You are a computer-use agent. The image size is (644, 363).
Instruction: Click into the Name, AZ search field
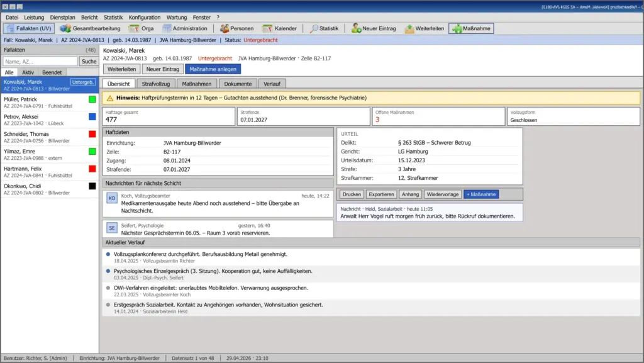pyautogui.click(x=40, y=61)
